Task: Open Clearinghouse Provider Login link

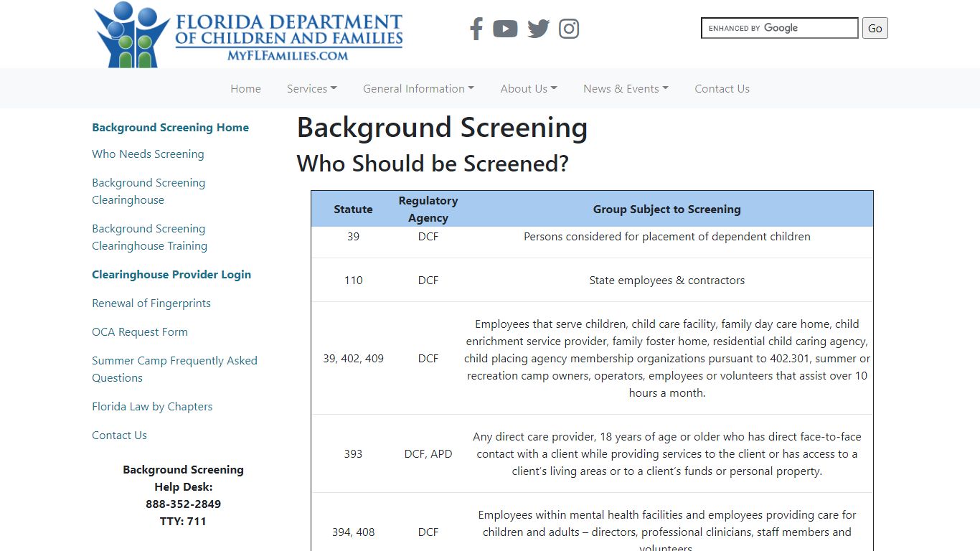Action: [x=171, y=275]
